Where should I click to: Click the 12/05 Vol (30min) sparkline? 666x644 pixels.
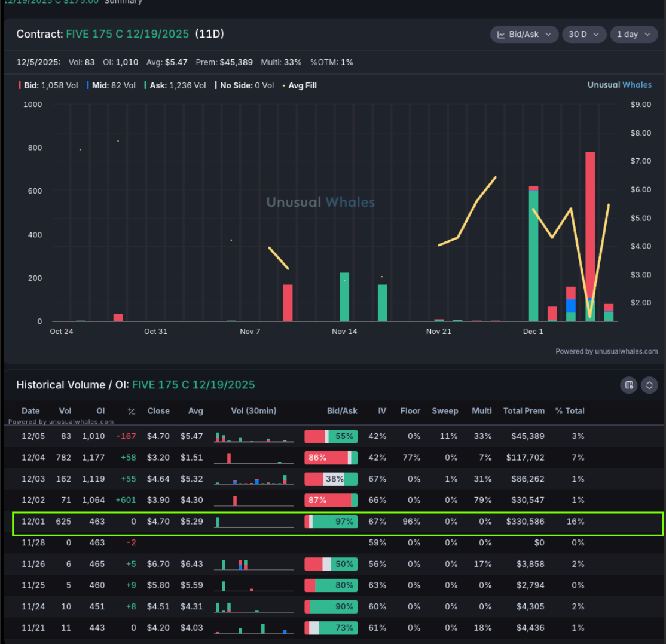(253, 437)
